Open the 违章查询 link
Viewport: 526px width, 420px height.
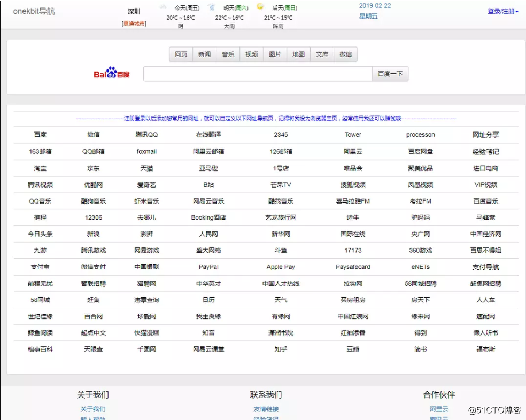[x=146, y=300]
